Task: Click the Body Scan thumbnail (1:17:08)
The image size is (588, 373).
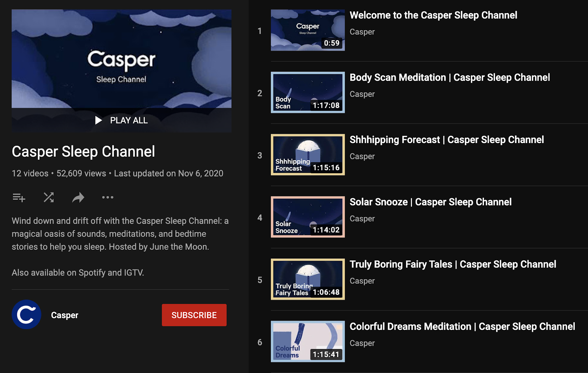Action: click(308, 92)
